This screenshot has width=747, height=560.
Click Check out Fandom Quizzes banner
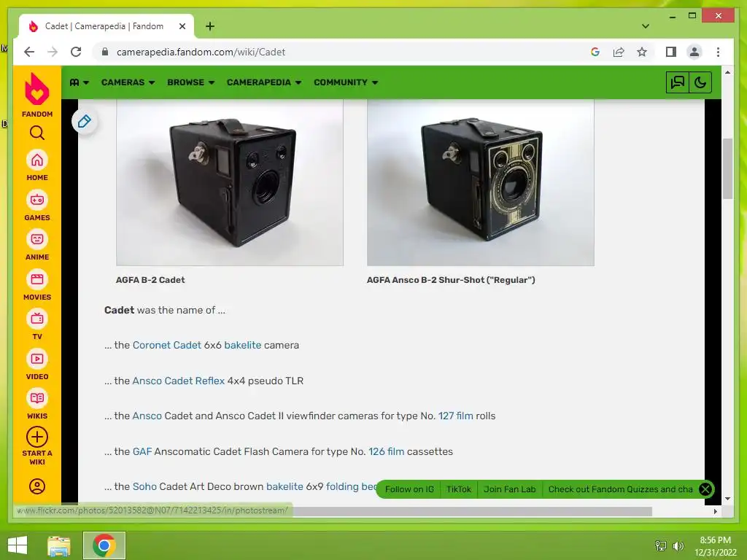coord(620,489)
